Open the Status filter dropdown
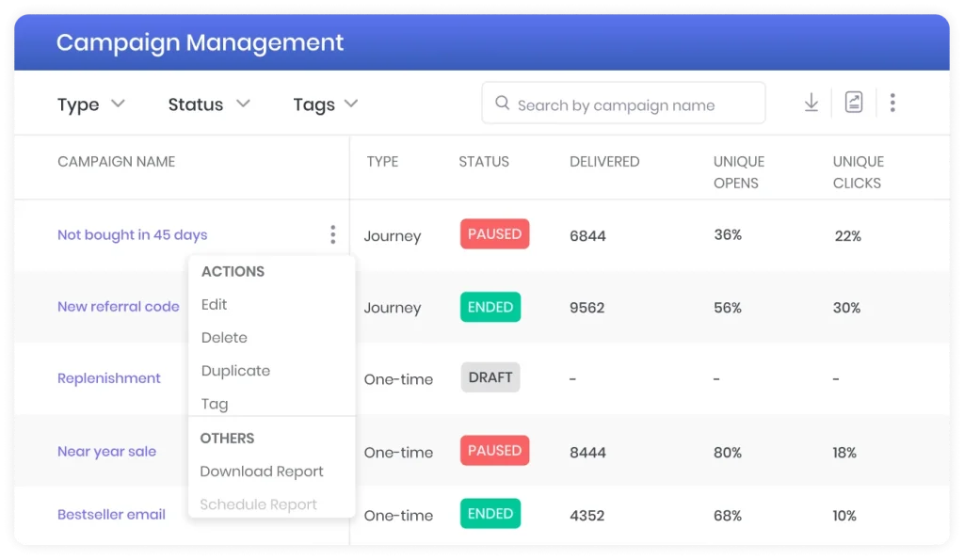This screenshot has width=964, height=560. (209, 104)
